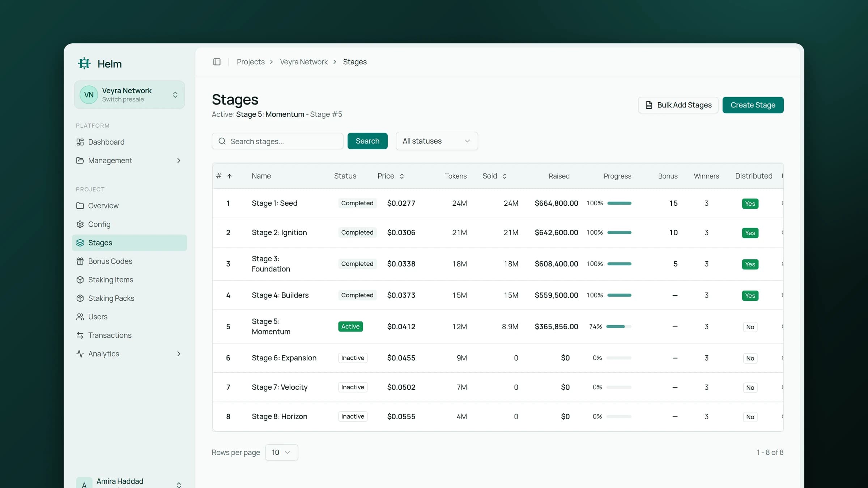Open the Dashboard page
The height and width of the screenshot is (488, 868).
point(129,142)
